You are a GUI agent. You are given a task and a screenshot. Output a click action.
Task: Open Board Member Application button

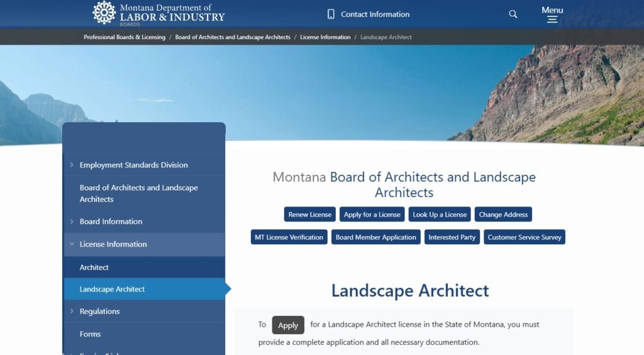click(x=376, y=237)
